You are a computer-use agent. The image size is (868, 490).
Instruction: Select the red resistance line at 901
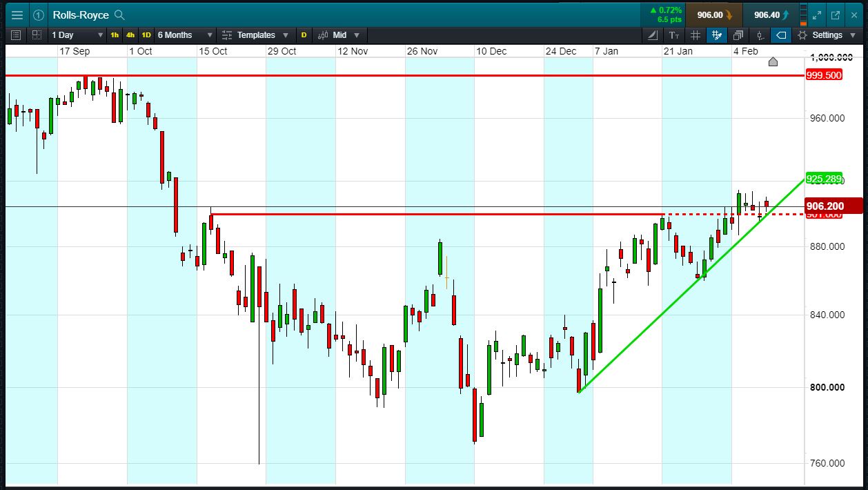pyautogui.click(x=436, y=214)
